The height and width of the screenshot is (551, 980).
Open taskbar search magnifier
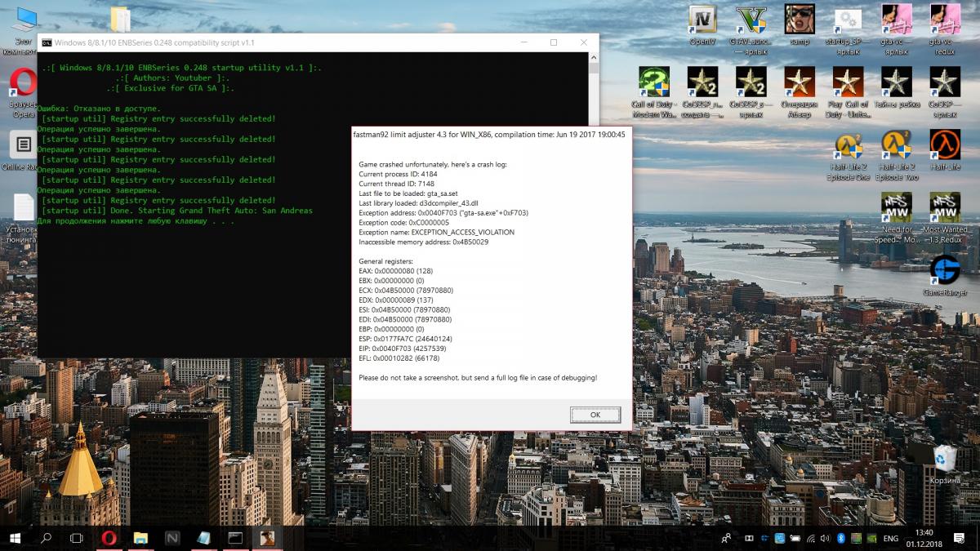tap(46, 538)
